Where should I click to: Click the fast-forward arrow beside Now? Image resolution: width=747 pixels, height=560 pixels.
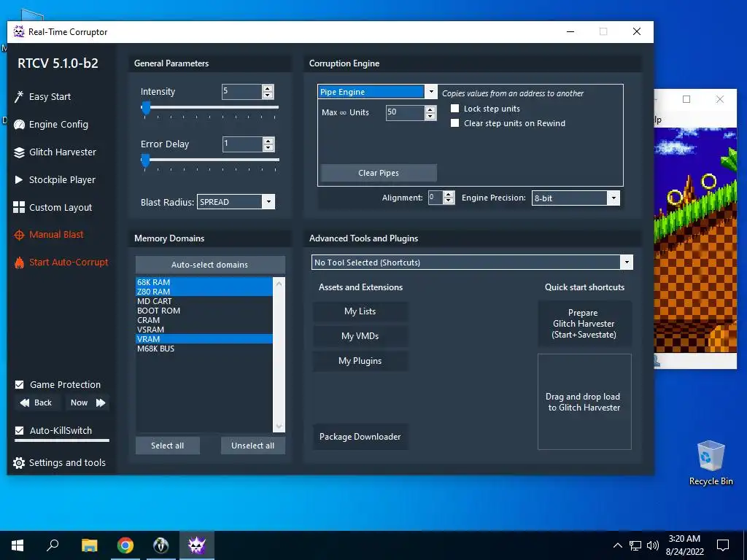[x=101, y=402]
